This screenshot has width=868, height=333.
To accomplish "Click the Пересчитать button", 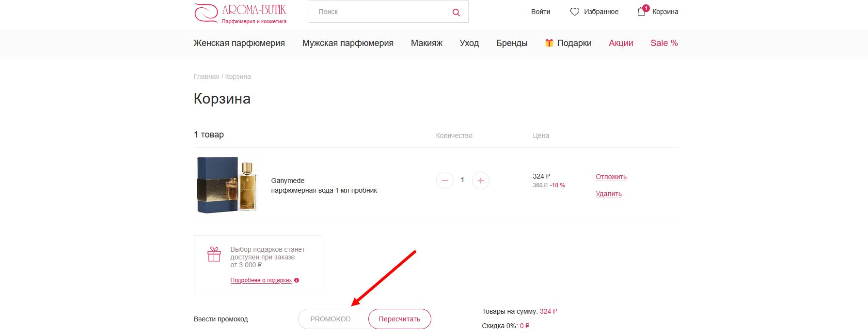I will click(399, 319).
